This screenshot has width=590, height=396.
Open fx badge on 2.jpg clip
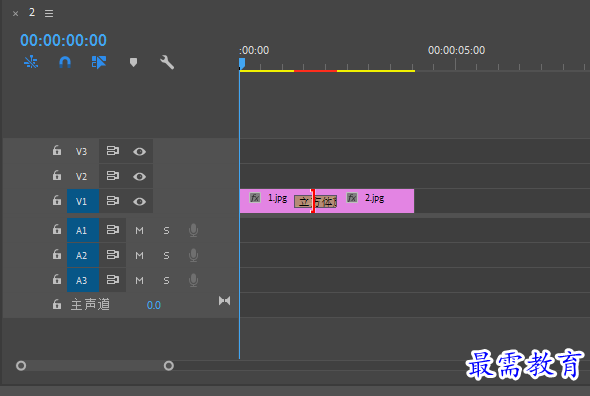click(x=352, y=198)
